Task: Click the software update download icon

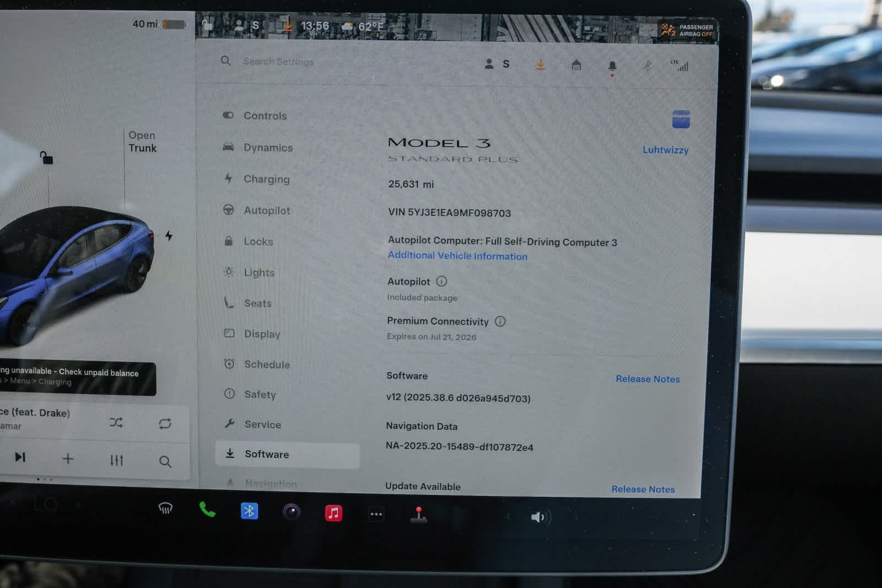Action: coord(541,64)
